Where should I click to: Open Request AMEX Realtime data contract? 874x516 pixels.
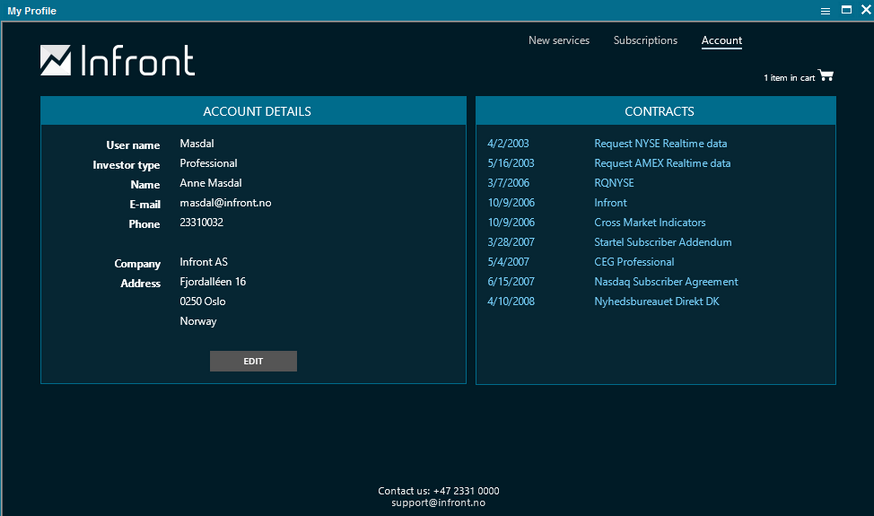pyautogui.click(x=662, y=163)
